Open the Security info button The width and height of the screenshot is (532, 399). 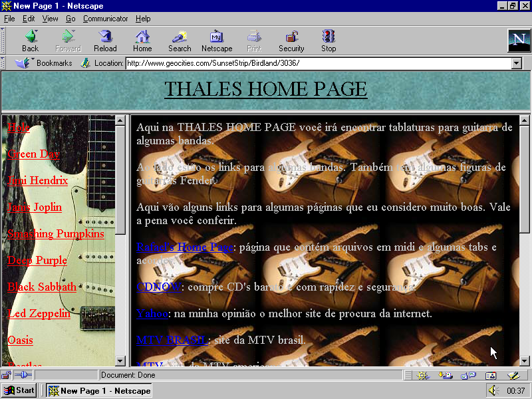[x=291, y=41]
